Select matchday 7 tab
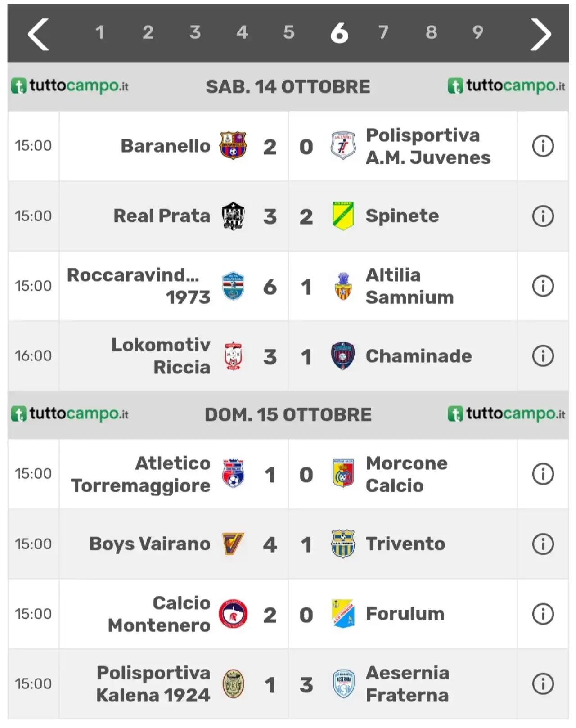The height and width of the screenshot is (728, 576). (x=383, y=32)
